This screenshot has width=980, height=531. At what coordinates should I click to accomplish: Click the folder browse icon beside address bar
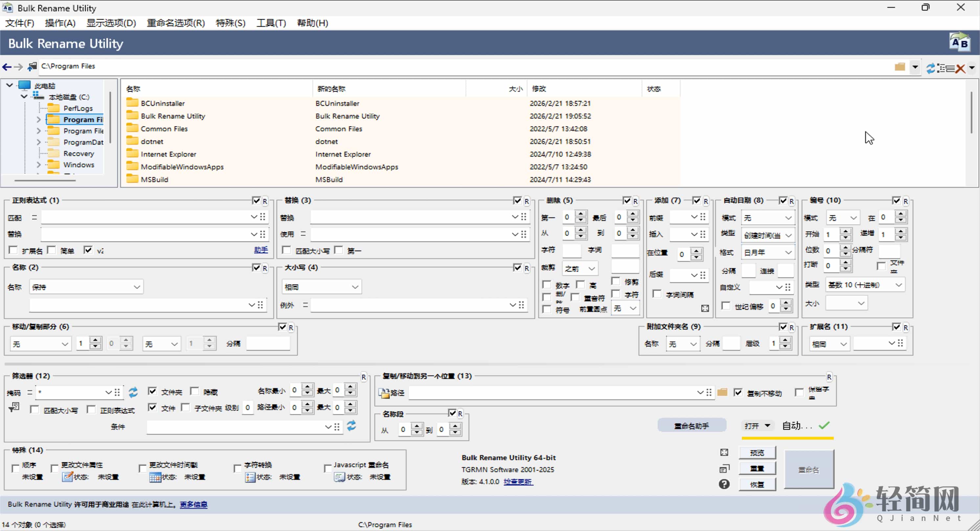(900, 67)
